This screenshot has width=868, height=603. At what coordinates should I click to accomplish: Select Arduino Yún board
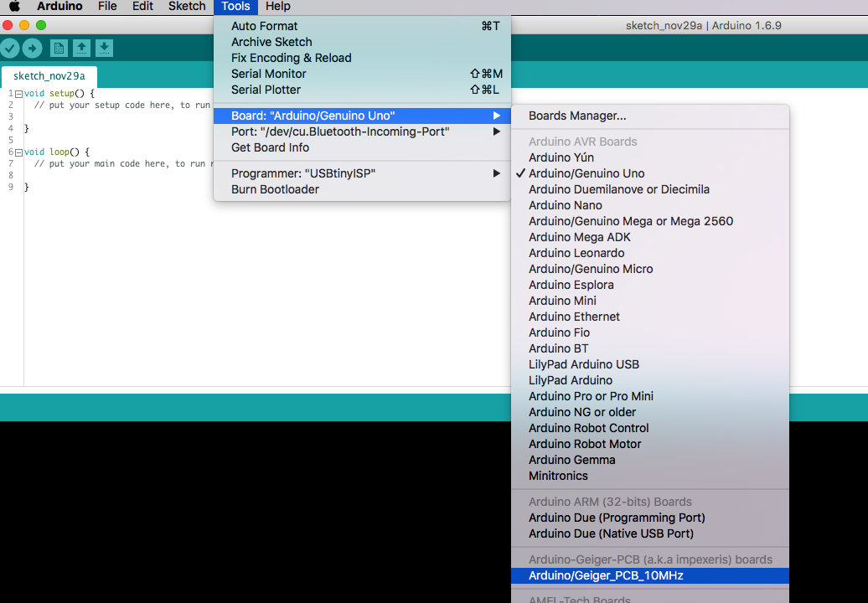pyautogui.click(x=650, y=157)
